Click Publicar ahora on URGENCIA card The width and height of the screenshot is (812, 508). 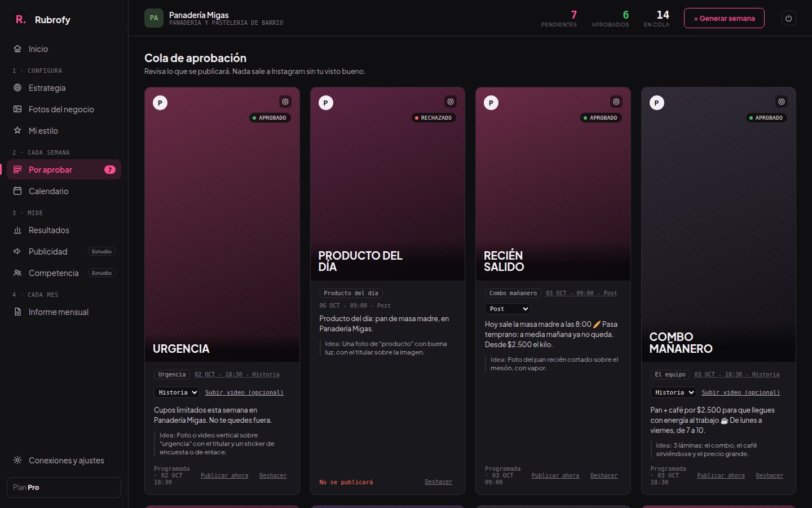(224, 475)
